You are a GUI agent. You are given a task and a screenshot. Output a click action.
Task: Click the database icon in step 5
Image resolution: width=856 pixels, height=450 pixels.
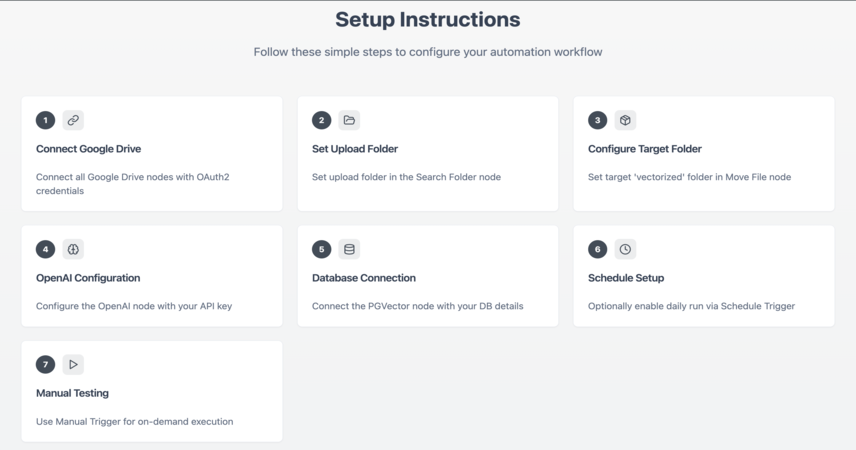point(349,249)
